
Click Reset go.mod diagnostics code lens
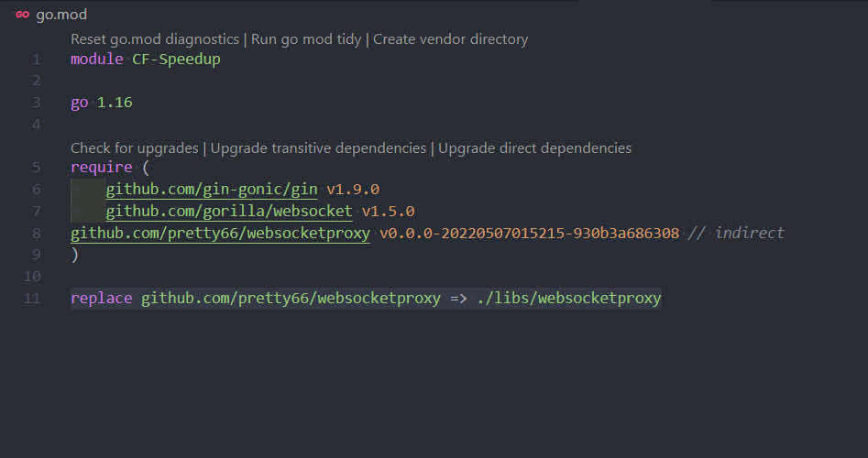click(155, 39)
